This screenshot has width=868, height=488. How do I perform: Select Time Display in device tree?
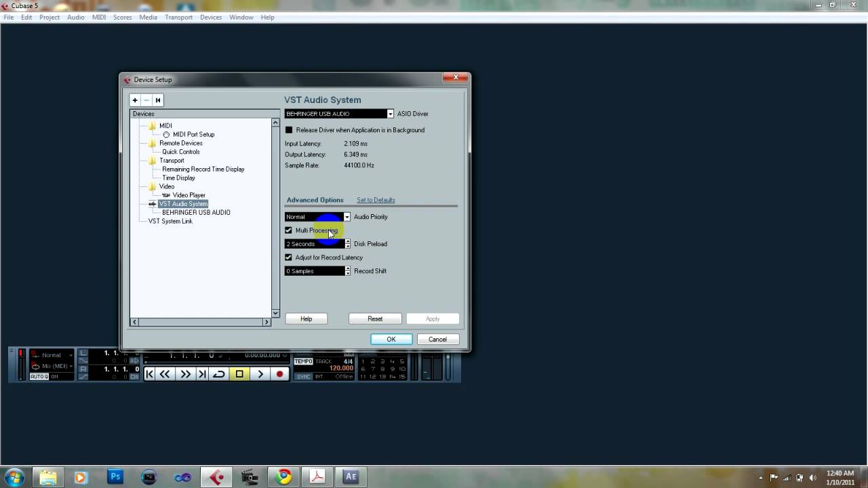point(178,178)
